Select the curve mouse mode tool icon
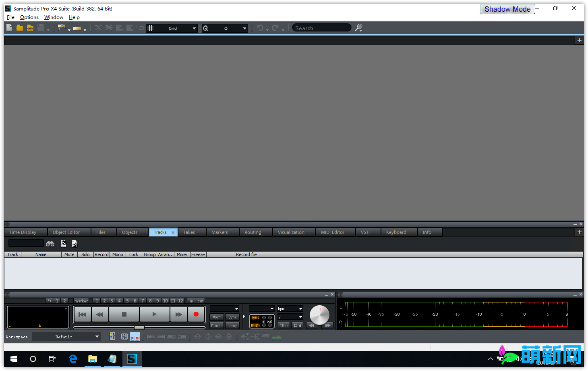 point(61,28)
